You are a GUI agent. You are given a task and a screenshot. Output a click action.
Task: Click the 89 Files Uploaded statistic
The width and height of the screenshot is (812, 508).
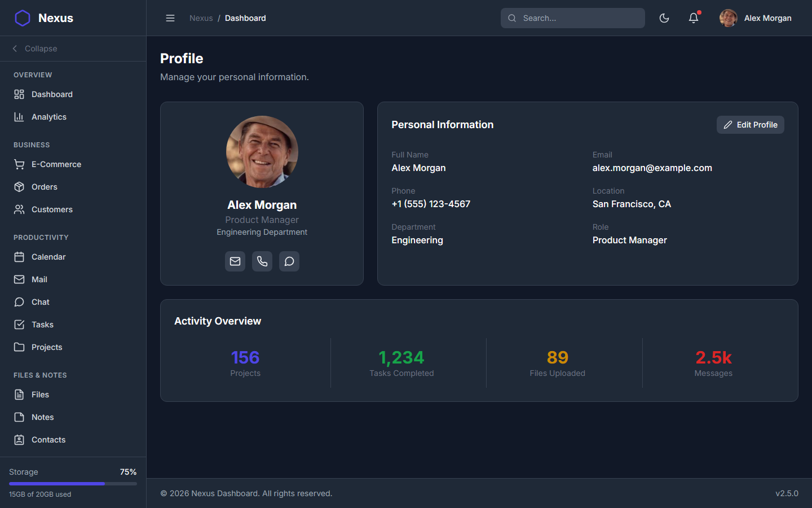pos(558,363)
